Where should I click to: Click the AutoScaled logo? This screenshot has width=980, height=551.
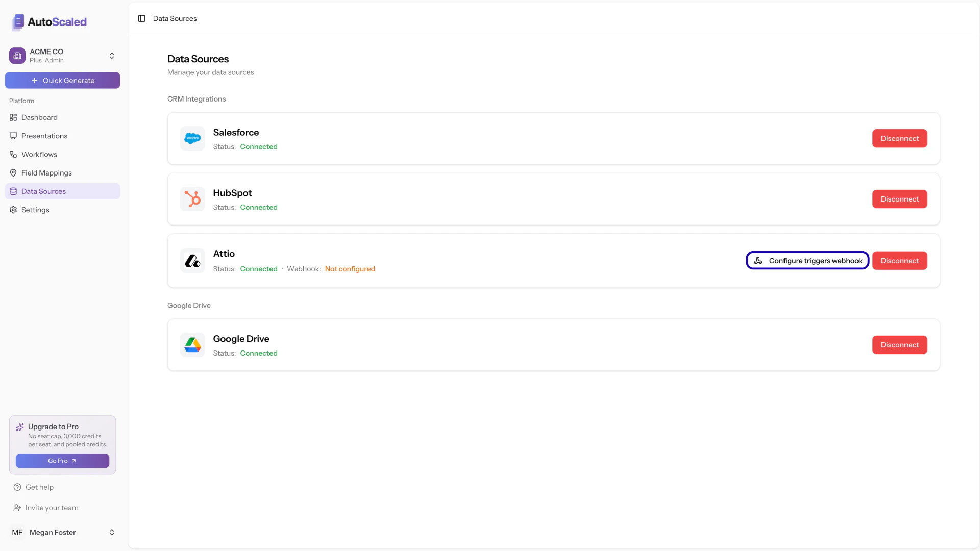48,22
